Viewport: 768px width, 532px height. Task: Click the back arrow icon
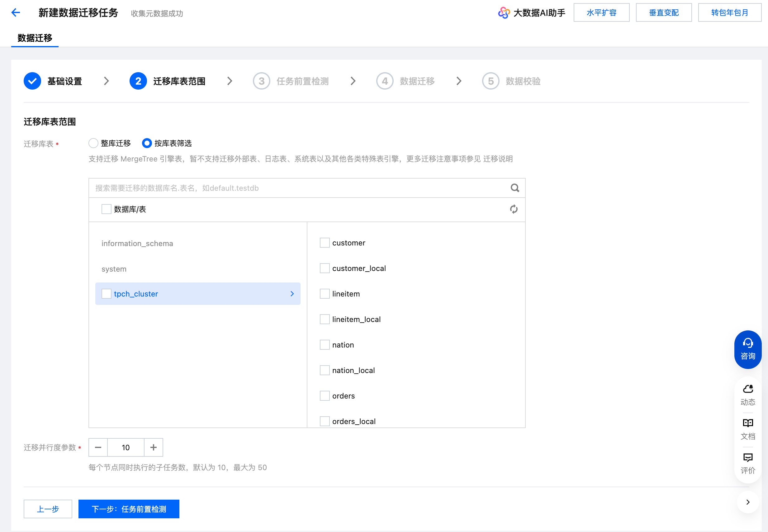point(16,13)
